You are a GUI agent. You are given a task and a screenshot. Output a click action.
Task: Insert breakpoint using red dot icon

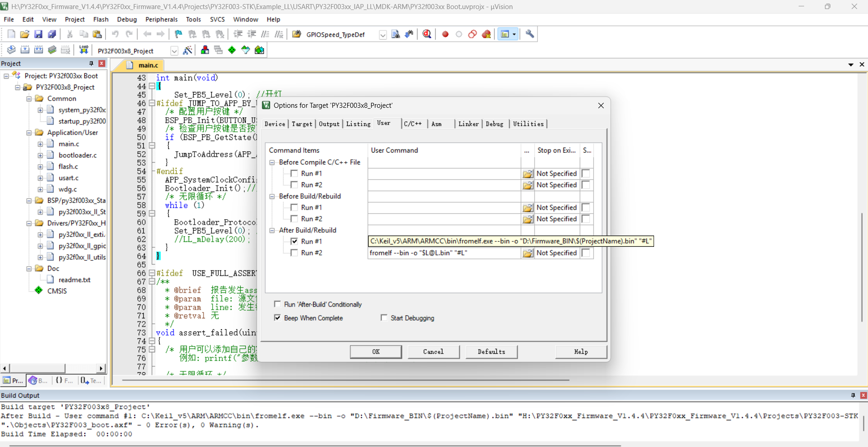coord(445,34)
